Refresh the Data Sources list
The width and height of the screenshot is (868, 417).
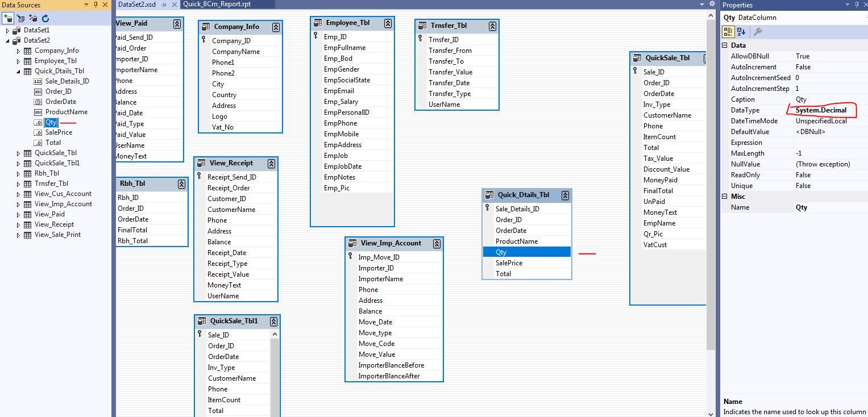pyautogui.click(x=45, y=18)
